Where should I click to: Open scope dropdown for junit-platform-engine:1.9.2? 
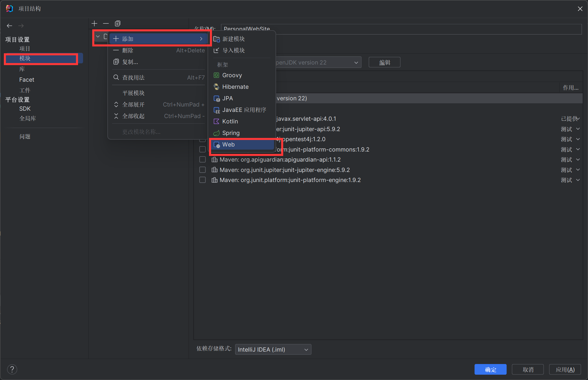[x=570, y=180]
